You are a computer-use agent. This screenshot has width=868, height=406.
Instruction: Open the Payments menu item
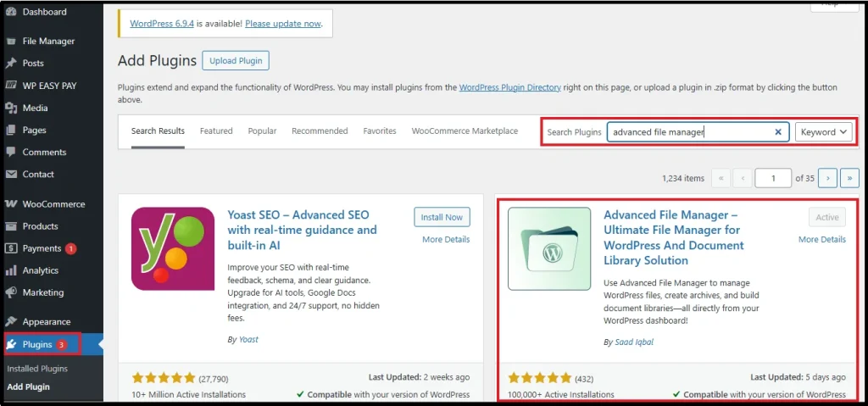coord(52,248)
